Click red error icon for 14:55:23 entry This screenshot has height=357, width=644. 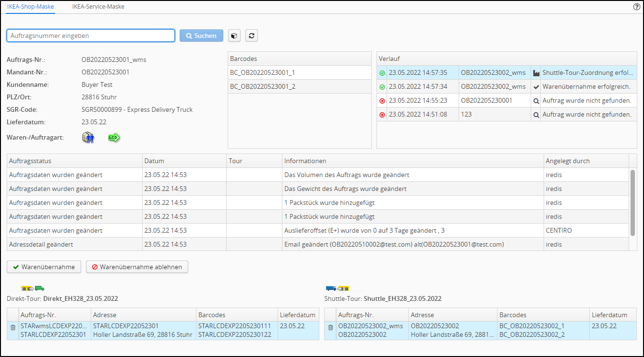pyautogui.click(x=382, y=101)
